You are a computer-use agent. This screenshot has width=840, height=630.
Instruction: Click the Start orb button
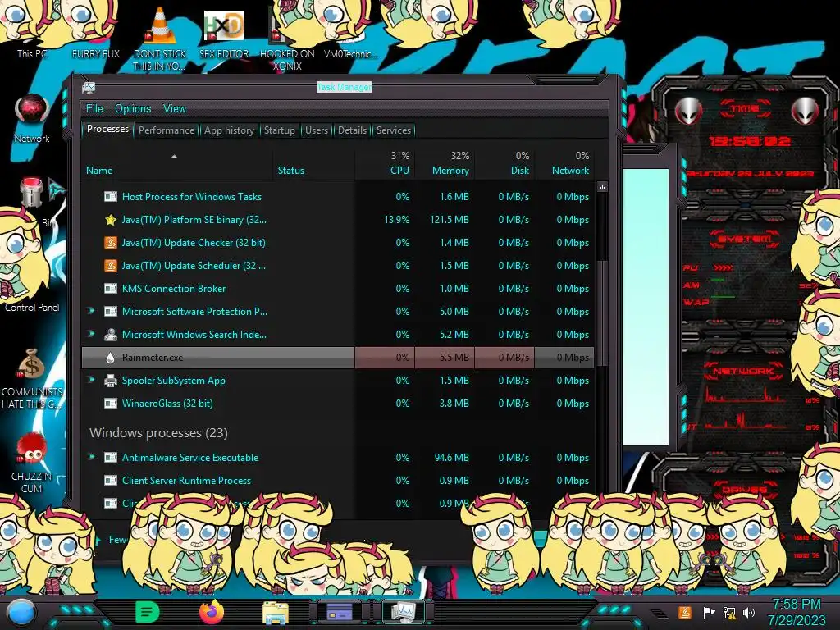point(21,612)
